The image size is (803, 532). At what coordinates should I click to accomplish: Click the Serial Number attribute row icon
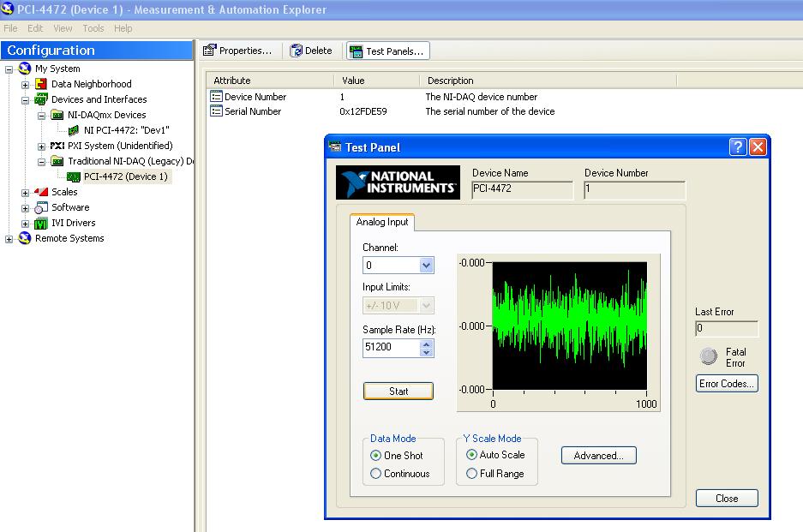(216, 111)
